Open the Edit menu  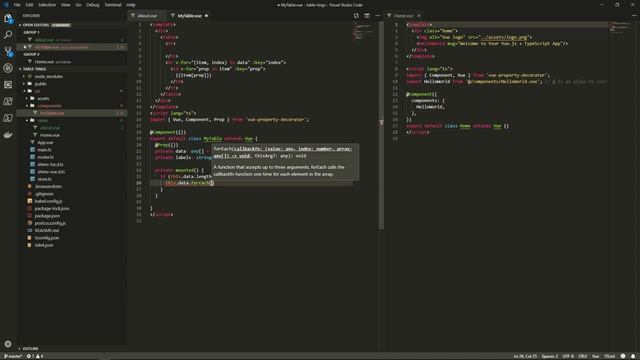pyautogui.click(x=29, y=5)
